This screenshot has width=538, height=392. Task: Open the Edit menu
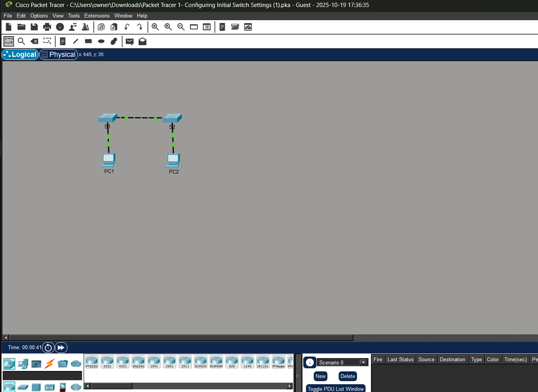[x=21, y=16]
